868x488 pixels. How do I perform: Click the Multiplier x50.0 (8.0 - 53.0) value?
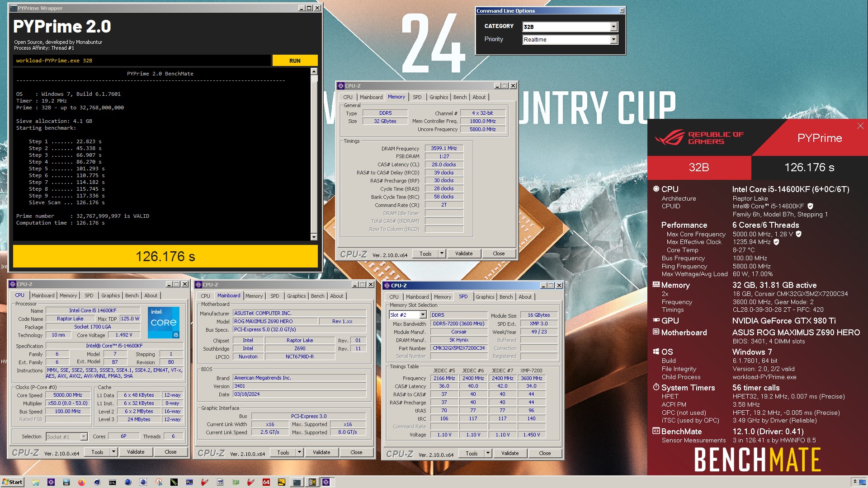(68, 403)
